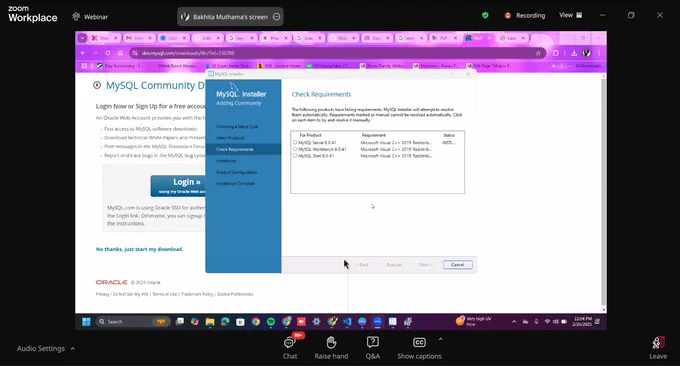The height and width of the screenshot is (366, 680).
Task: Open the Terms of Use link
Action: (x=164, y=294)
